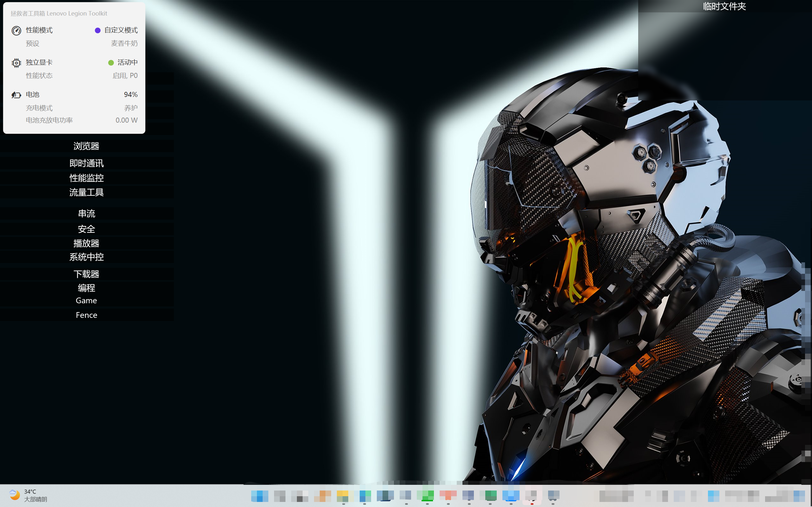Select the 即时通讯 category
812x507 pixels.
[86, 163]
